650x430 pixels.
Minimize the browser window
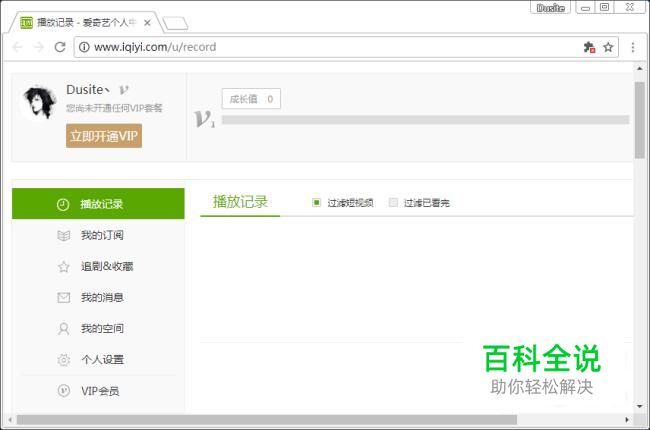pos(585,7)
